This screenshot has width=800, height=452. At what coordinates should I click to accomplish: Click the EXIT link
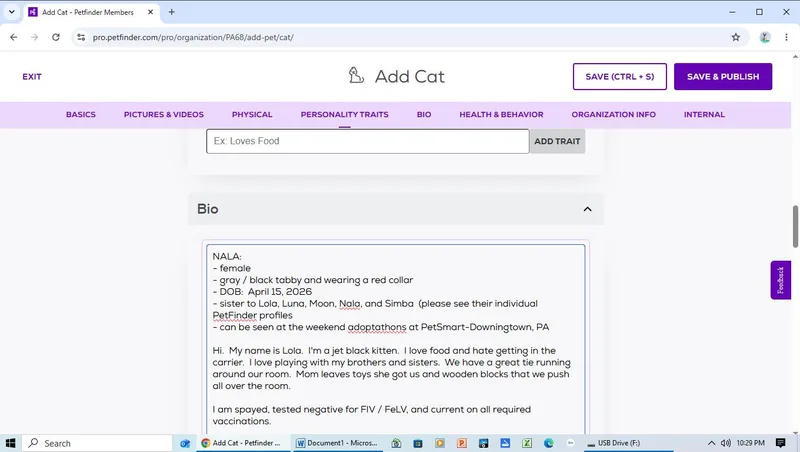coord(32,77)
